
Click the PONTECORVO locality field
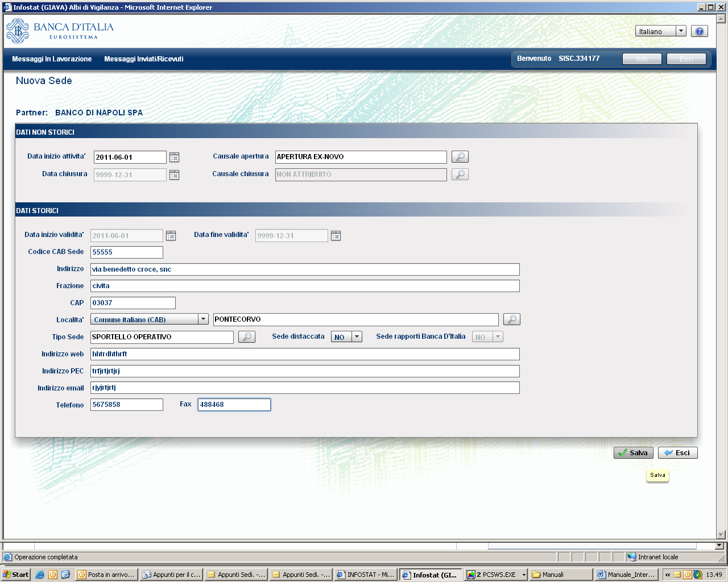click(356, 319)
